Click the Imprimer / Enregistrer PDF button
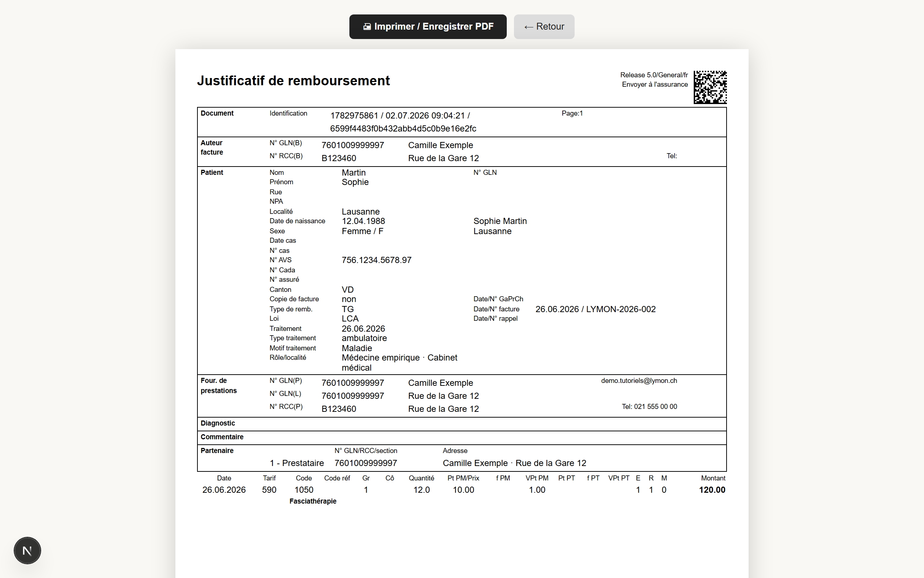This screenshot has width=924, height=578. point(428,26)
